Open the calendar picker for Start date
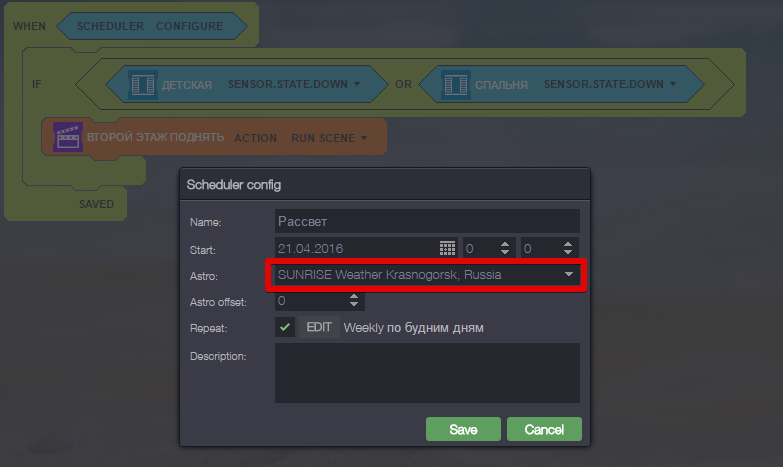 [x=448, y=247]
